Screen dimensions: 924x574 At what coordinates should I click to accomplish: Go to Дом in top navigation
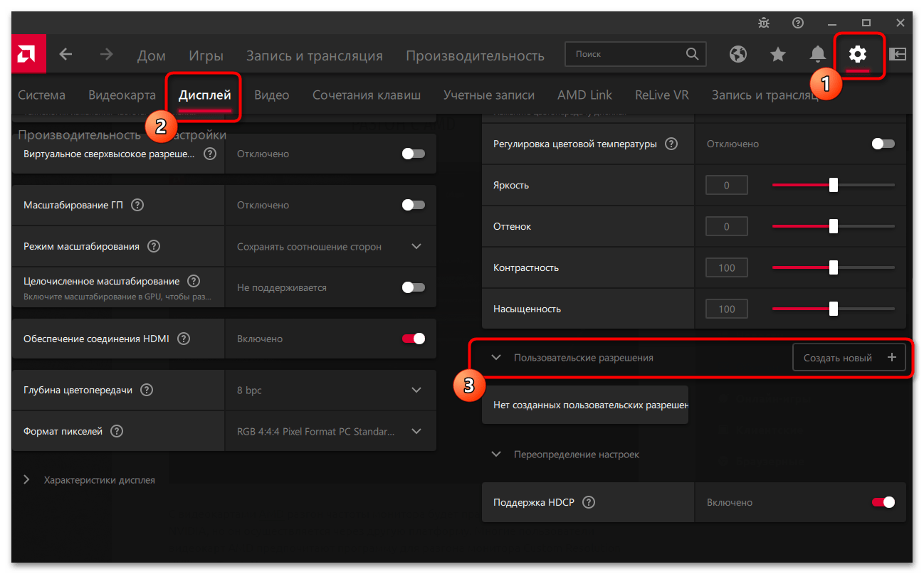152,55
